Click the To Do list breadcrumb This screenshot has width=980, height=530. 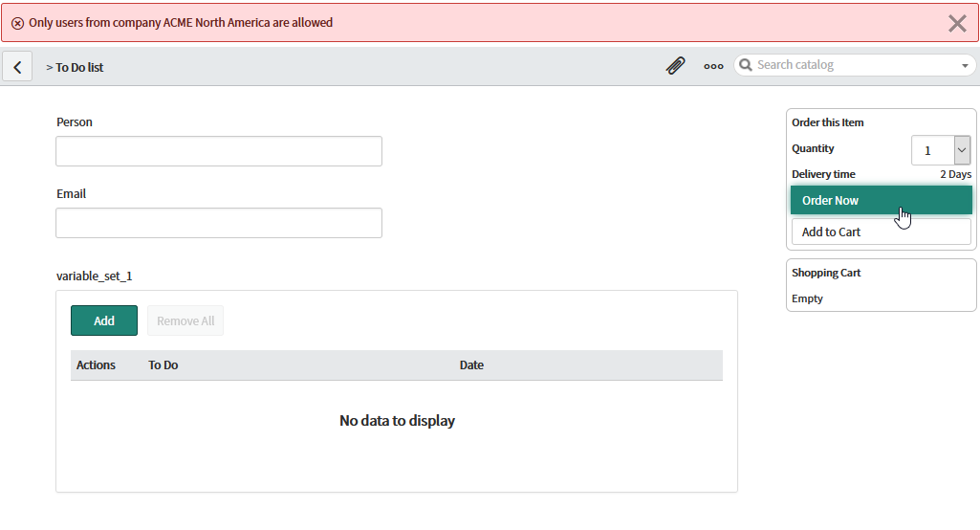(x=79, y=68)
